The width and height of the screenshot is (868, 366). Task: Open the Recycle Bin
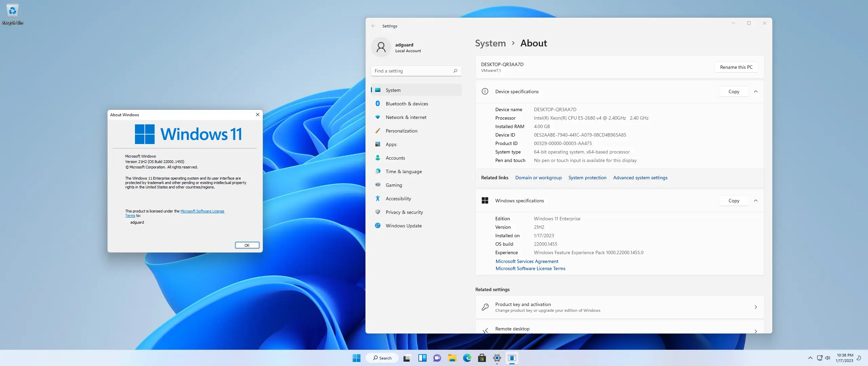12,11
